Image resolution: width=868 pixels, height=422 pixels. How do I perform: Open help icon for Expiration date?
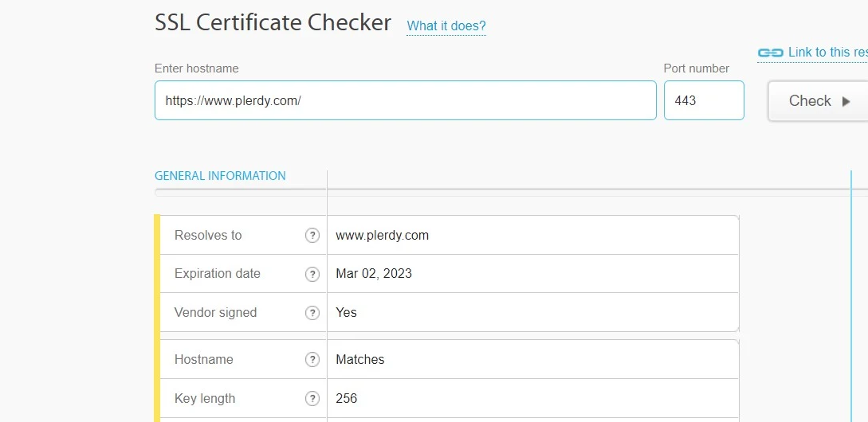(x=312, y=274)
